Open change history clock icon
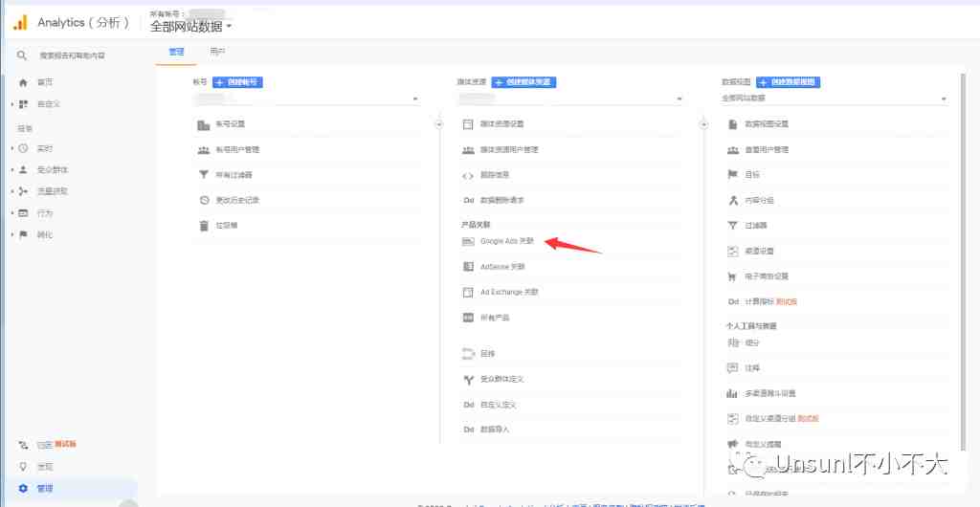The width and height of the screenshot is (980, 507). pyautogui.click(x=204, y=201)
